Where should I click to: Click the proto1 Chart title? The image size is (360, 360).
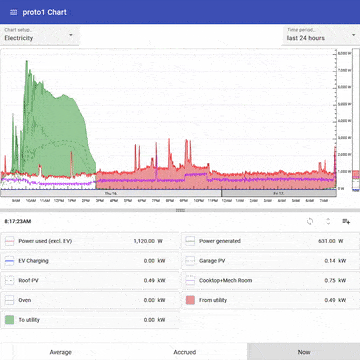pos(45,12)
